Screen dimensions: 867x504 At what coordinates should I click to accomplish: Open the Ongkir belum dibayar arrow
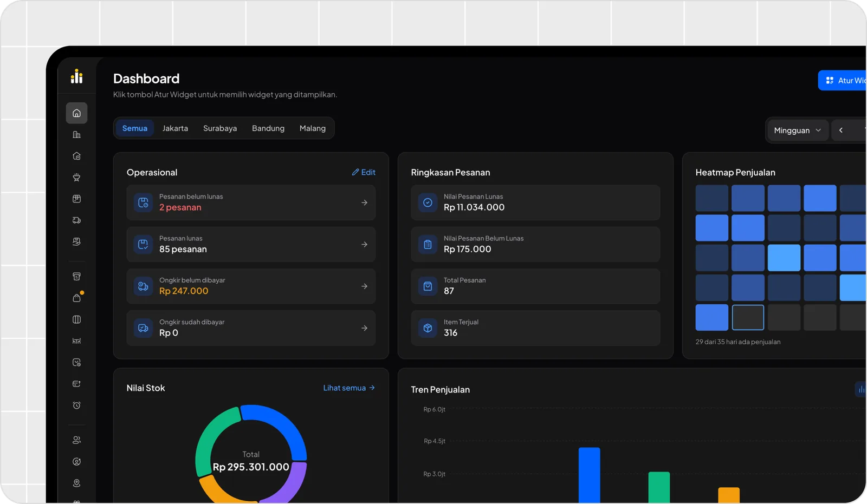(364, 286)
